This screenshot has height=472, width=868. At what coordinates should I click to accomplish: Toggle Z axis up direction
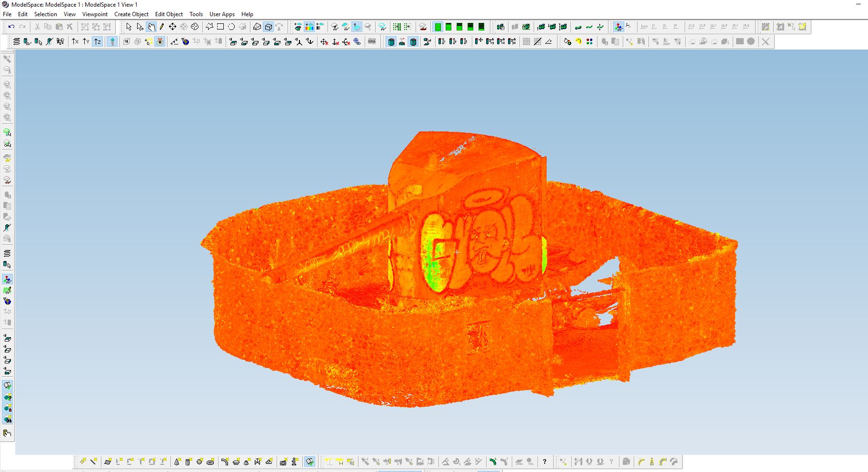98,41
